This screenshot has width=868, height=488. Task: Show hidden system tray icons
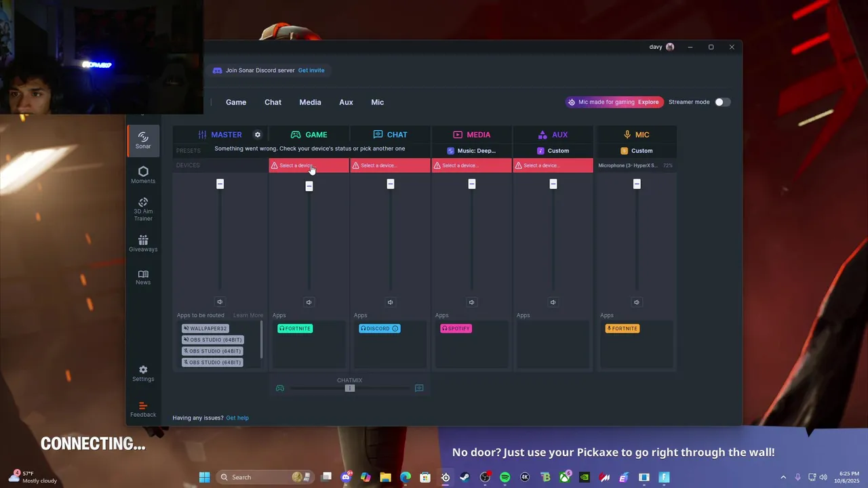[783, 477]
